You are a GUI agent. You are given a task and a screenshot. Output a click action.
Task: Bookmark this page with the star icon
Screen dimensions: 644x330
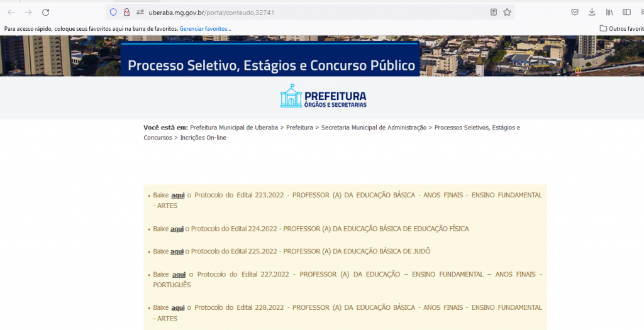tap(507, 12)
